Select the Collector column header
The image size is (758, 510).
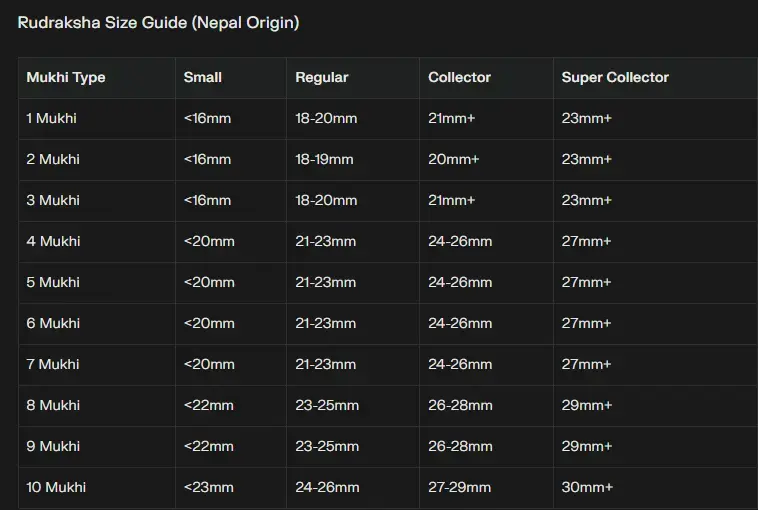[x=460, y=77]
